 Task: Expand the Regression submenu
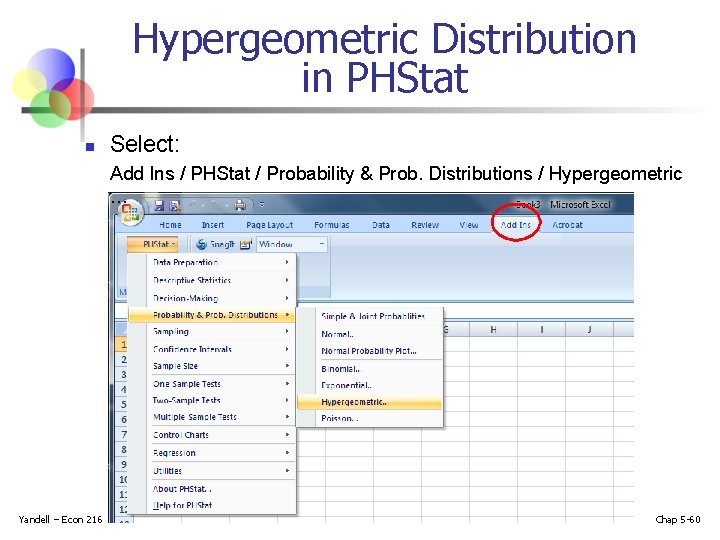tap(212, 453)
